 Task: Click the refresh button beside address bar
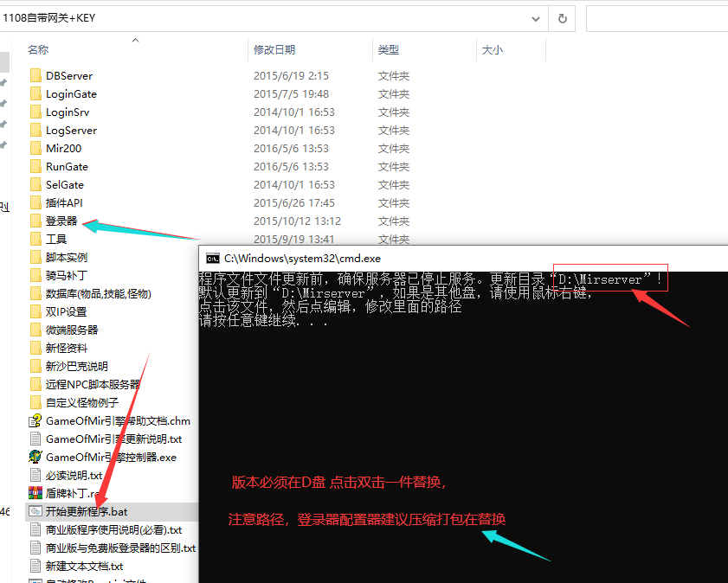pos(563,18)
